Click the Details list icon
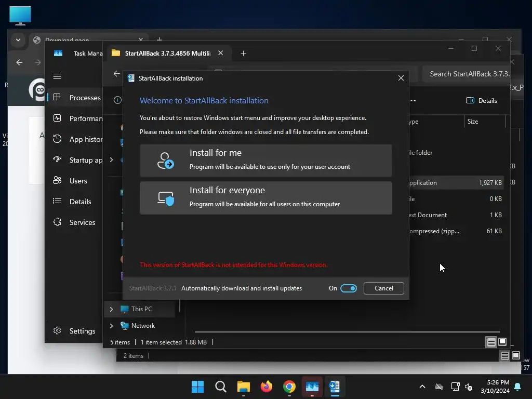 pyautogui.click(x=57, y=201)
